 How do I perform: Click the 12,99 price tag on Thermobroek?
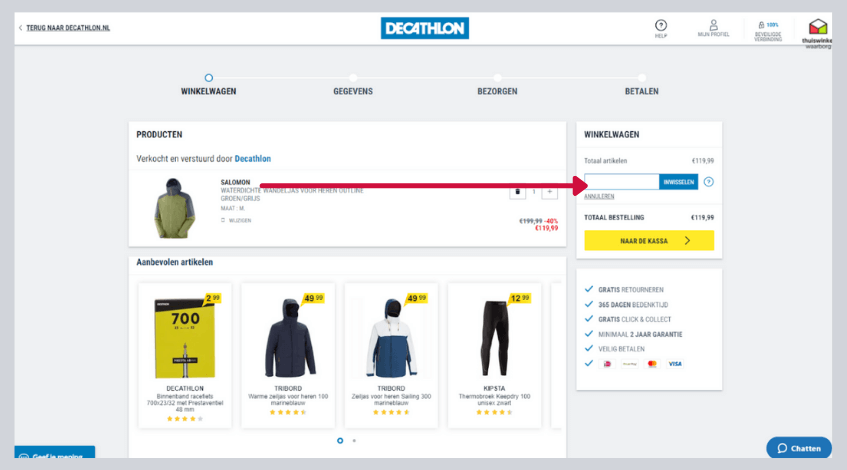click(x=520, y=298)
